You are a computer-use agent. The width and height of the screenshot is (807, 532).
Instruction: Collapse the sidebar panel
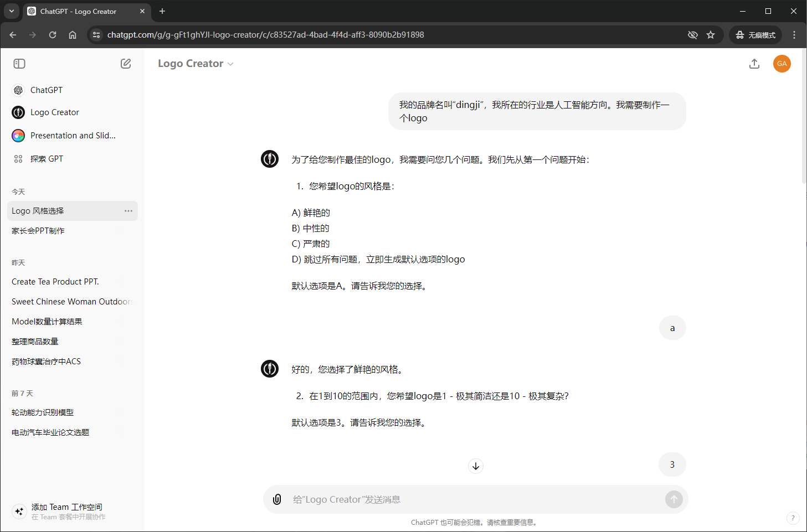[19, 64]
